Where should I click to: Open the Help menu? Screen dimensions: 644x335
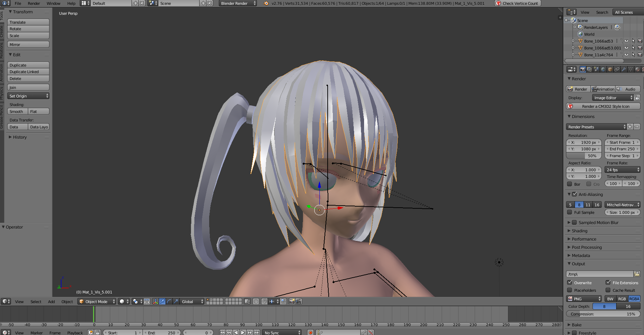[71, 3]
